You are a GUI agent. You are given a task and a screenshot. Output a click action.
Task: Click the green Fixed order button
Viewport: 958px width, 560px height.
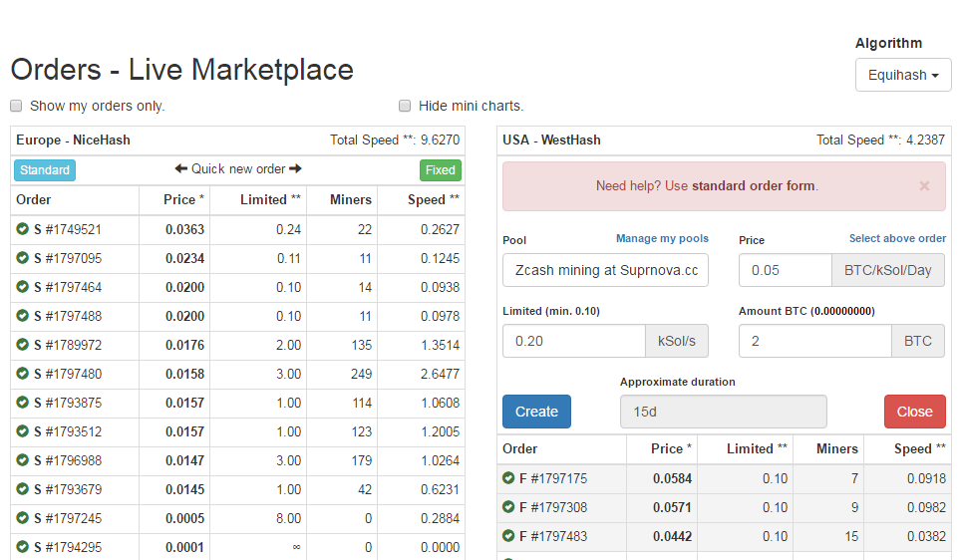point(441,170)
